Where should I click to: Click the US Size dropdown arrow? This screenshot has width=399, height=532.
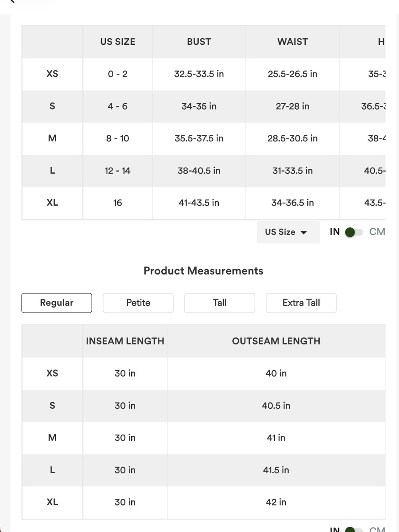tap(304, 233)
